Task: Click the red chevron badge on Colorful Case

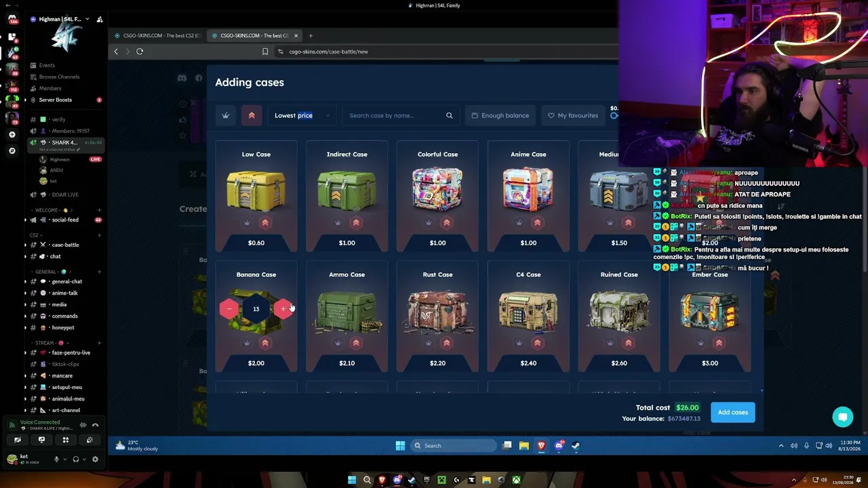Action: pyautogui.click(x=447, y=223)
